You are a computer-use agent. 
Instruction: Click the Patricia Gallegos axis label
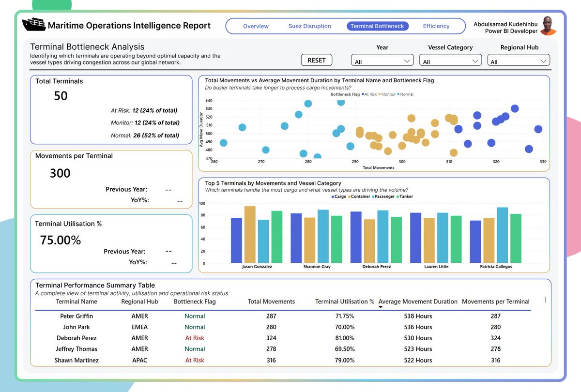click(x=497, y=267)
